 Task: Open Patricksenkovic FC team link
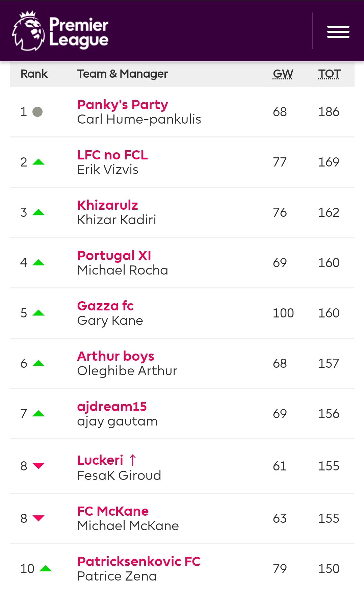click(139, 561)
